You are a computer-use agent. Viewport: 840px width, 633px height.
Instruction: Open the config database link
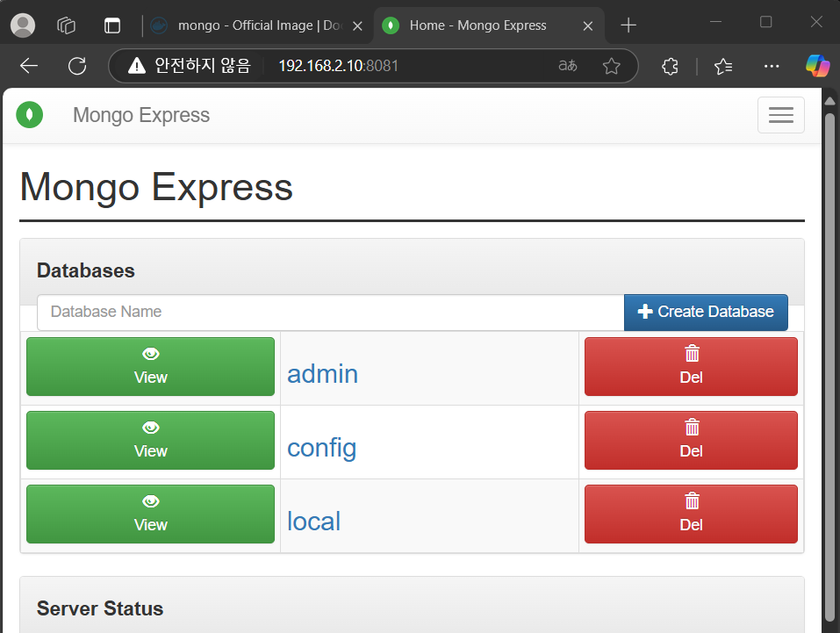(x=322, y=448)
